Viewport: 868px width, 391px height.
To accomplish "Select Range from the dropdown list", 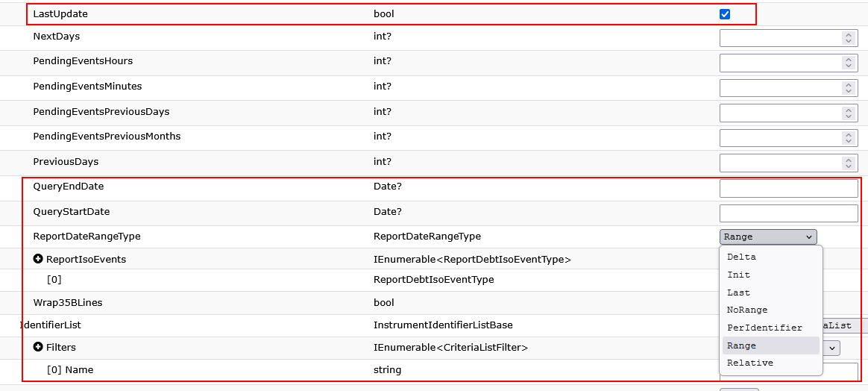I will pyautogui.click(x=770, y=345).
